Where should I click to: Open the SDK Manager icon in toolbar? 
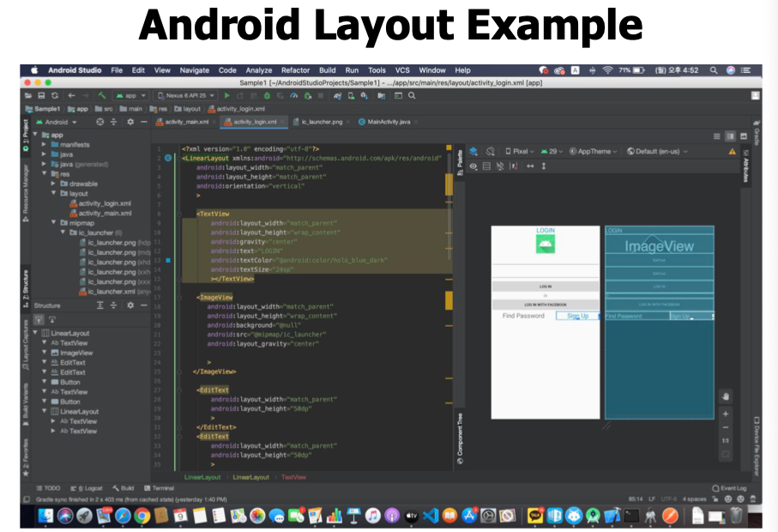[365, 95]
